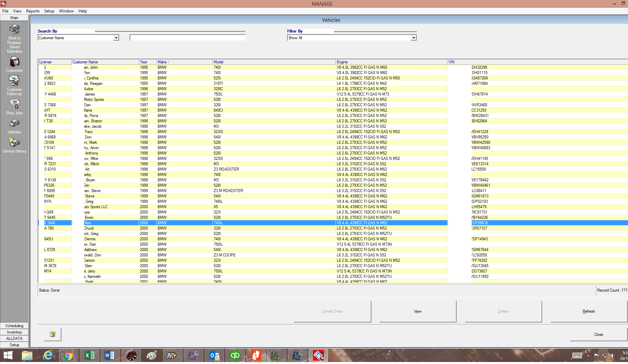Open the Window menu
The image size is (628, 364).
[x=66, y=11]
